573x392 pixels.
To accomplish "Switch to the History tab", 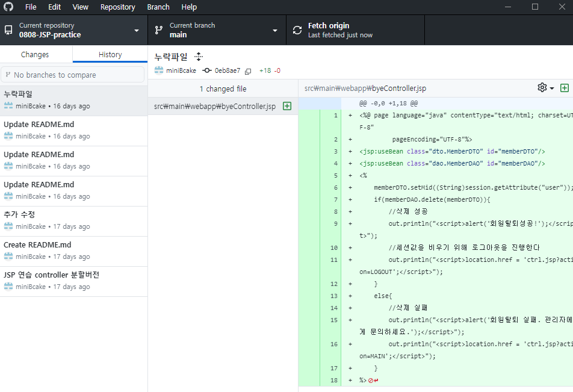I will [x=110, y=54].
